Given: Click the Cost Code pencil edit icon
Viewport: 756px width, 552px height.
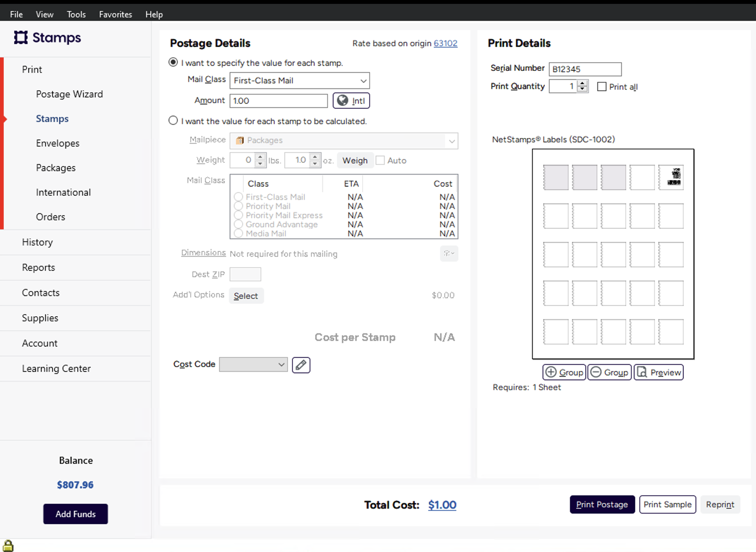Looking at the screenshot, I should coord(301,365).
